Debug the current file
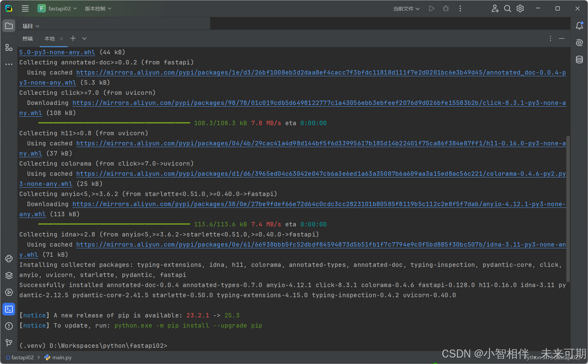 446,8
